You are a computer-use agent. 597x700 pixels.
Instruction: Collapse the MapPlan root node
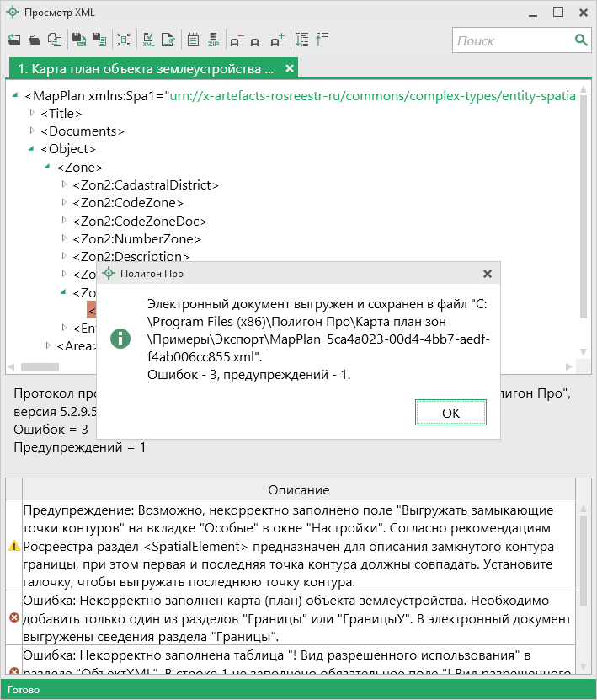pyautogui.click(x=17, y=95)
